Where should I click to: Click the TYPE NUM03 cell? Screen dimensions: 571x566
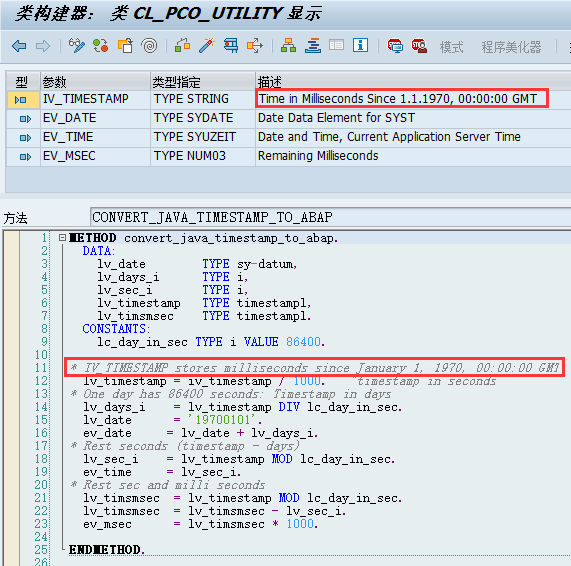(202, 156)
